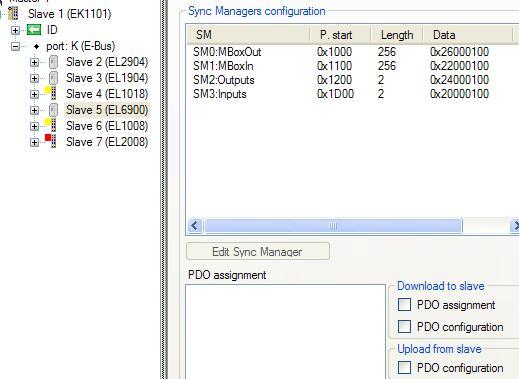
Task: Click the 0x20000100 data cell
Action: pos(459,94)
